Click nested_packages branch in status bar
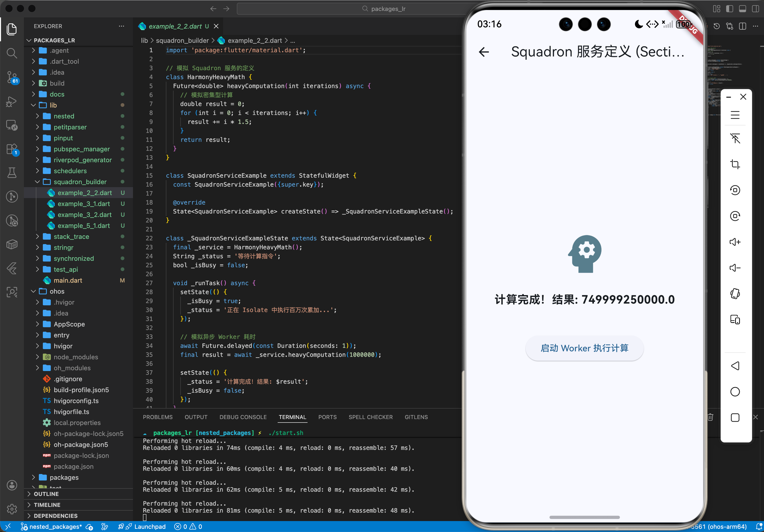 coord(51,527)
